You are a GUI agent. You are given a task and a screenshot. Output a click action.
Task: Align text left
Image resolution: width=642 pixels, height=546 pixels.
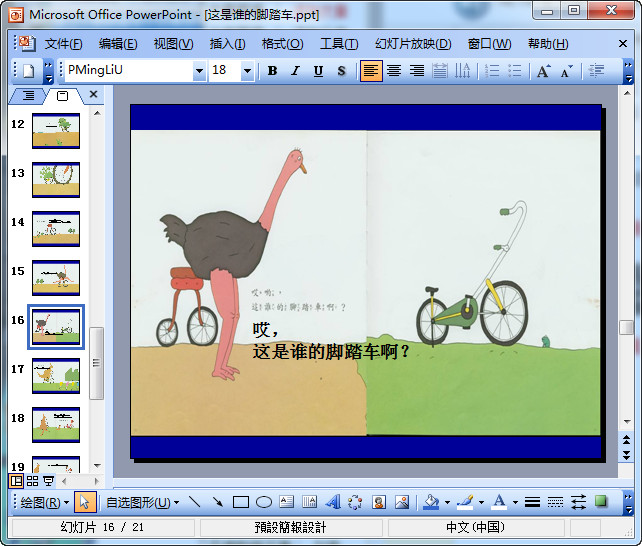click(x=371, y=71)
